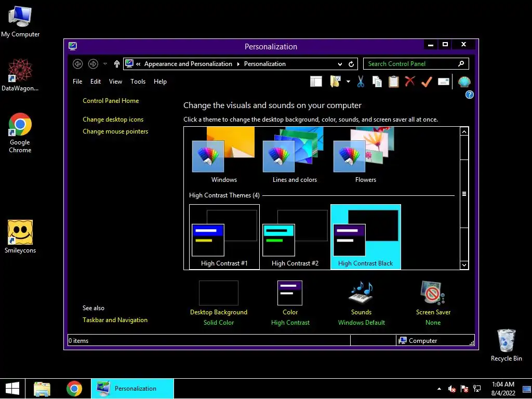Click the '0 items' status bar text
532x399 pixels.
78,341
